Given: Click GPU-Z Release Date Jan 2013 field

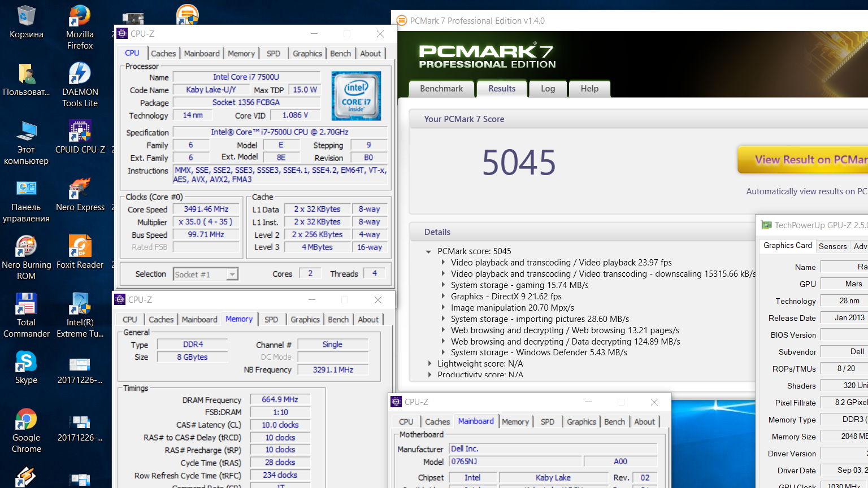Looking at the screenshot, I should pos(844,318).
